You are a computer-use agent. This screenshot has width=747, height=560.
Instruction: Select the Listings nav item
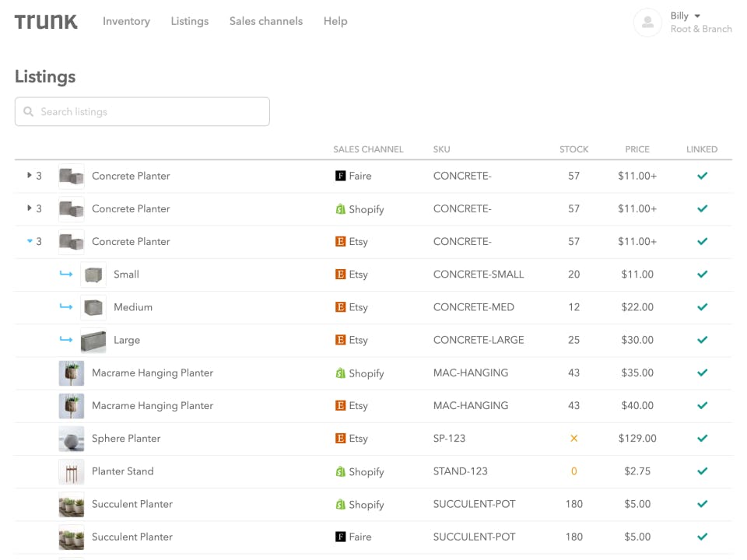pyautogui.click(x=189, y=21)
